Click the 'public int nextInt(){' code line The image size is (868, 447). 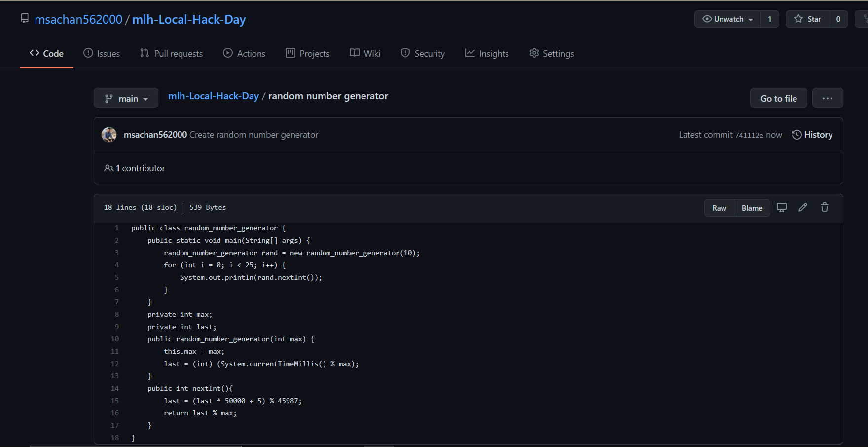[x=190, y=388]
